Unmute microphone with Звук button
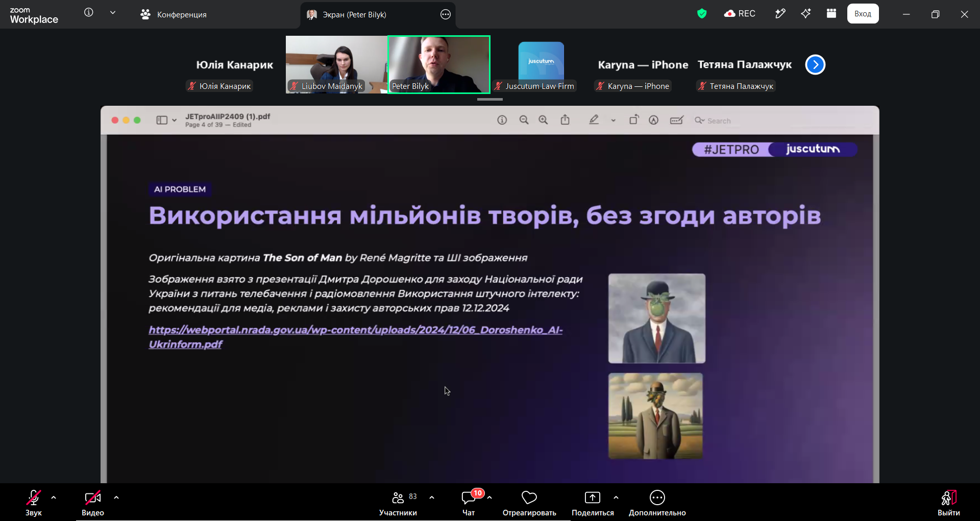The image size is (980, 521). point(34,503)
